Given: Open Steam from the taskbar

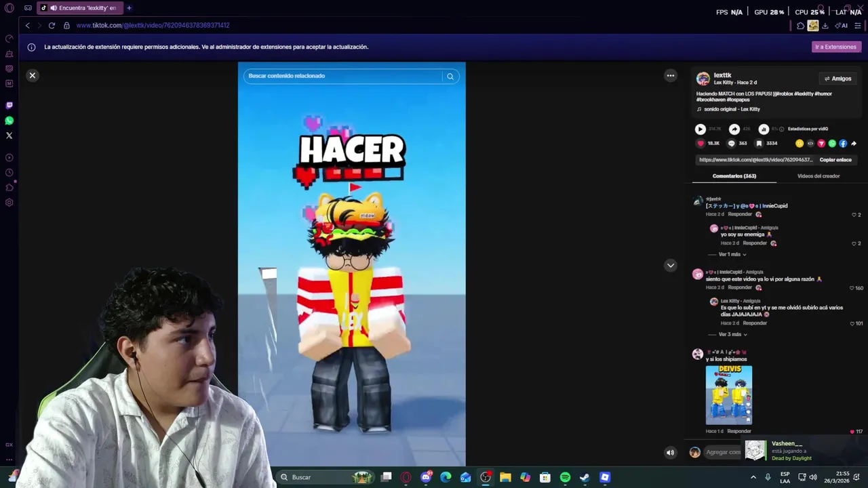Looking at the screenshot, I should coord(585,478).
